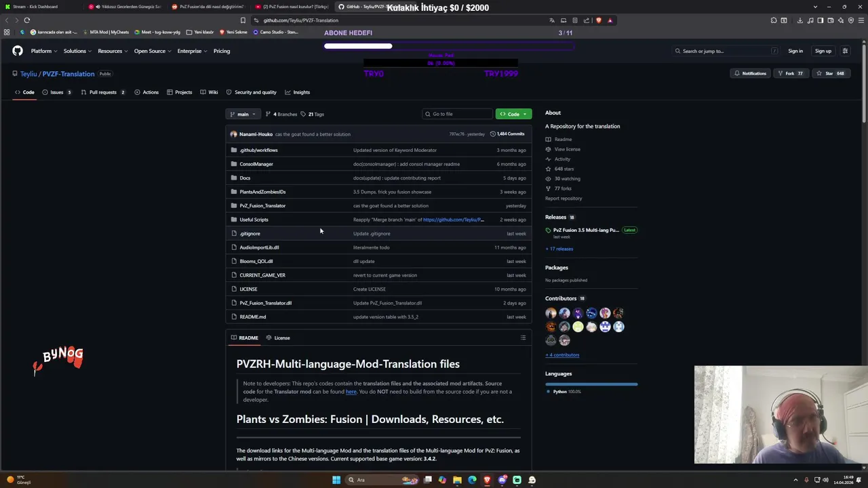Image resolution: width=868 pixels, height=488 pixels.
Task: Click the Sign up button
Action: 823,51
